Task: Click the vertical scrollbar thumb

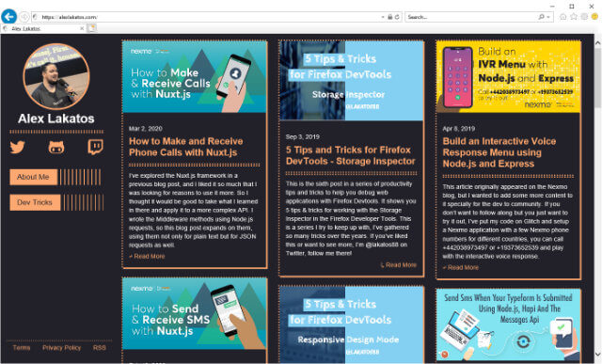Action: pos(598,78)
